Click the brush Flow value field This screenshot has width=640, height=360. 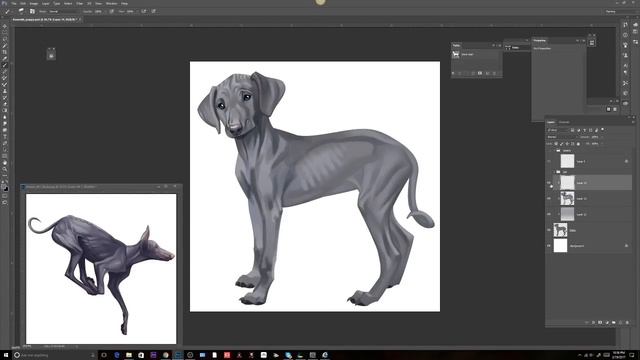[130, 11]
